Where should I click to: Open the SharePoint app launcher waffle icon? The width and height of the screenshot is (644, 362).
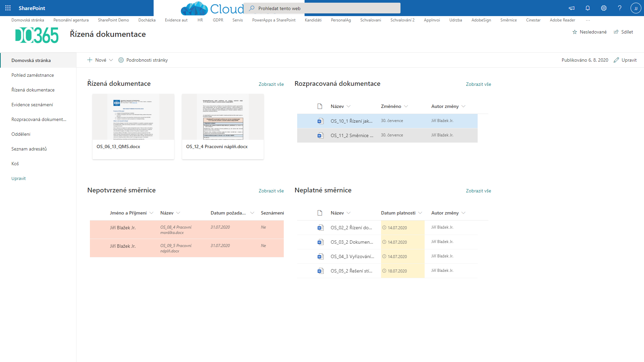point(8,8)
